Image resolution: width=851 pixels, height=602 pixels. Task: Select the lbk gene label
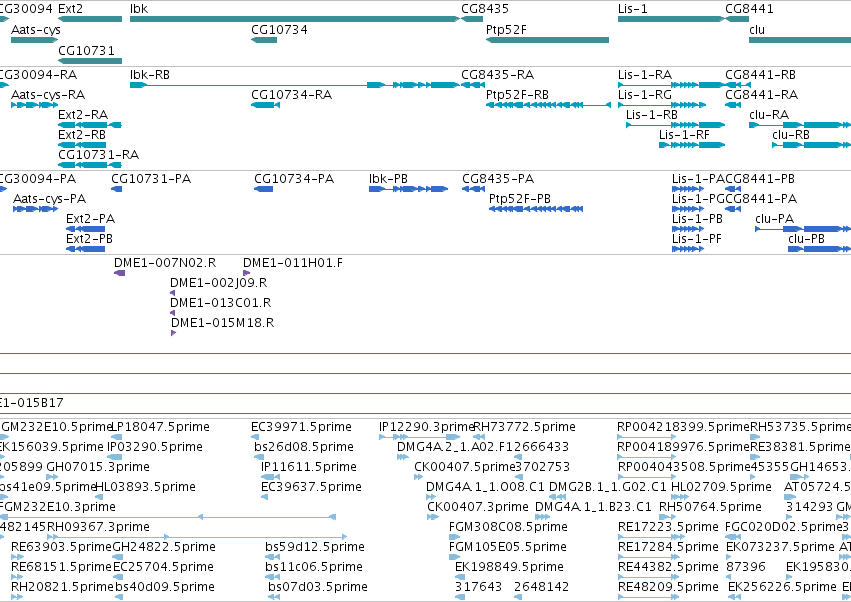[x=139, y=9]
